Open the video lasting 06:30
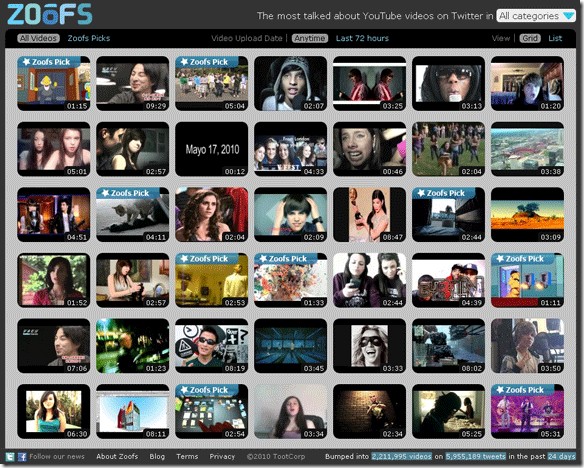Image resolution: width=584 pixels, height=468 pixels. pyautogui.click(x=54, y=411)
